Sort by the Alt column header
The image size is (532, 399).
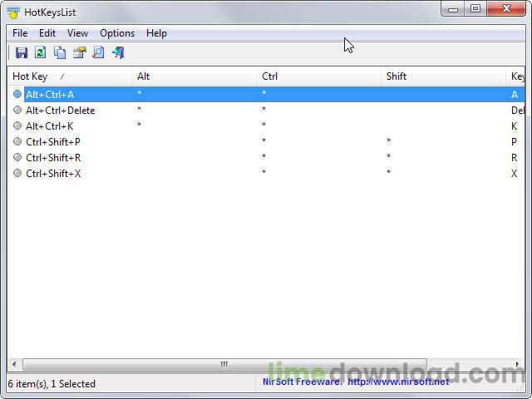coord(194,76)
